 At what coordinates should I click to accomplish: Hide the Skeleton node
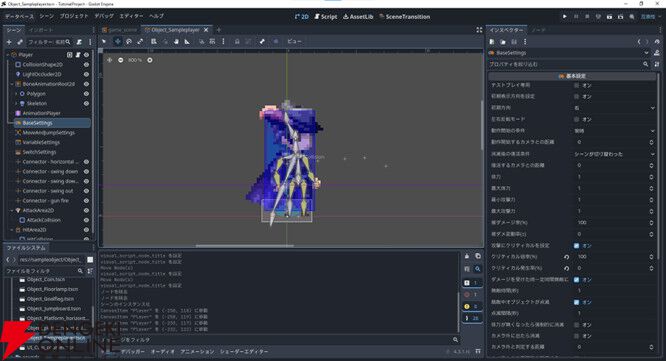coord(86,103)
